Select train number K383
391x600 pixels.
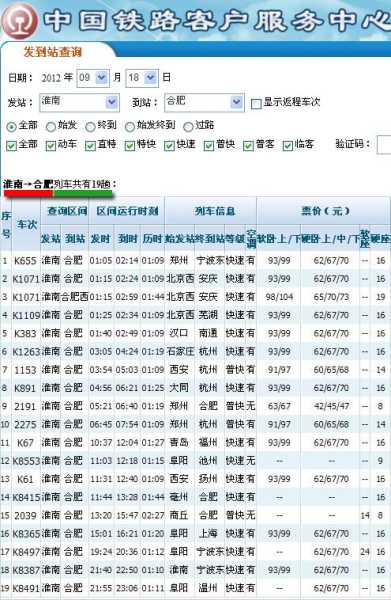pos(25,334)
